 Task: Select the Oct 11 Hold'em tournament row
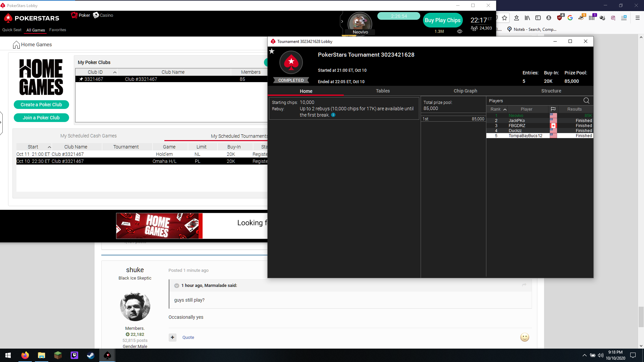point(142,154)
